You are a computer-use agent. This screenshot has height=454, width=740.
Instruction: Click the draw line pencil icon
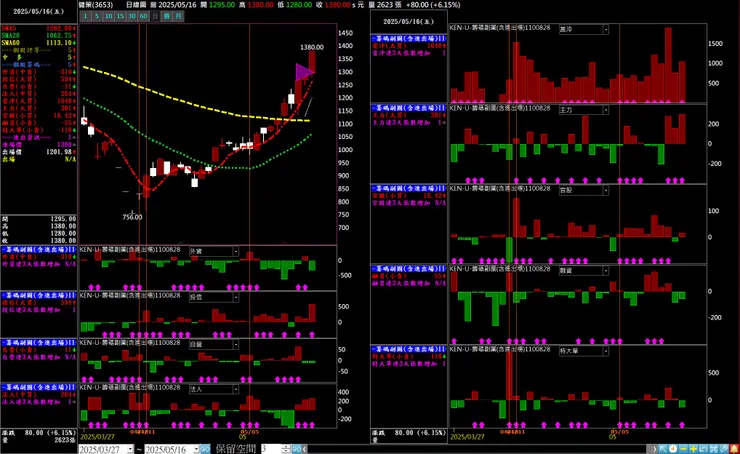click(x=723, y=449)
